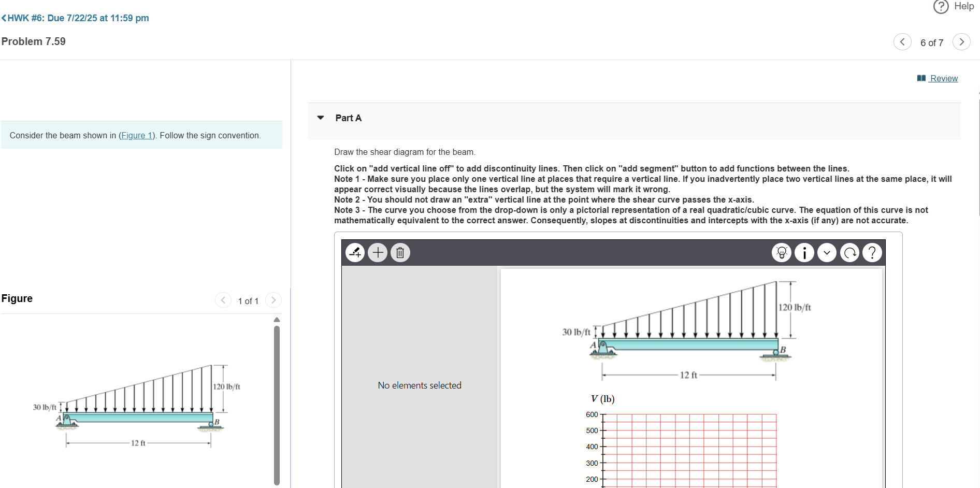
Task: Click the trash delete element icon
Action: pos(400,252)
